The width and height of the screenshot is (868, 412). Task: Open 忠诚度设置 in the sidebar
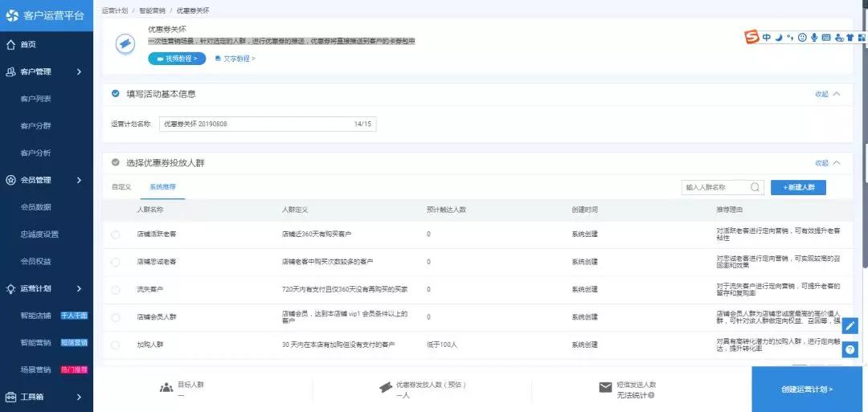[x=39, y=235]
